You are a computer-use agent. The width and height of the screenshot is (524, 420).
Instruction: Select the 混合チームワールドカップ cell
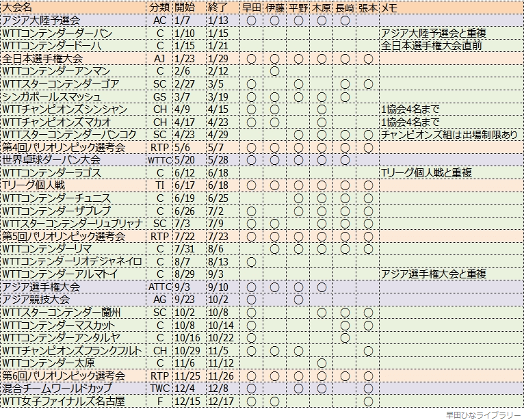73,389
